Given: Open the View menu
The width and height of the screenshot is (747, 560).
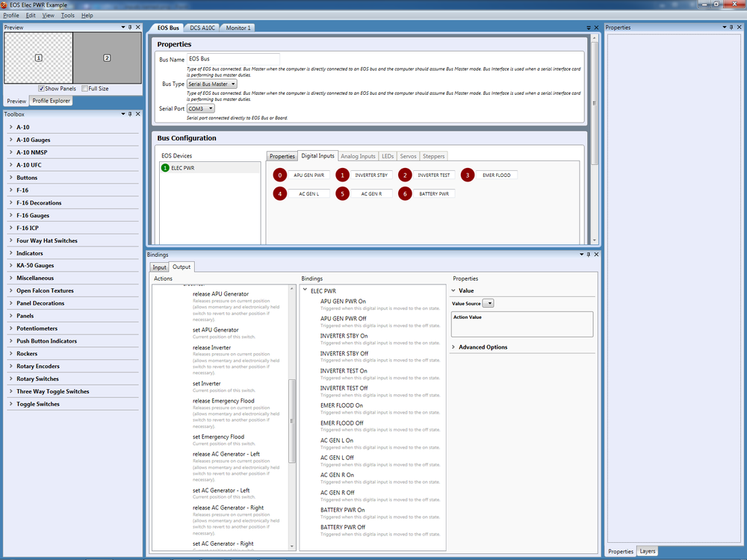Looking at the screenshot, I should (48, 15).
